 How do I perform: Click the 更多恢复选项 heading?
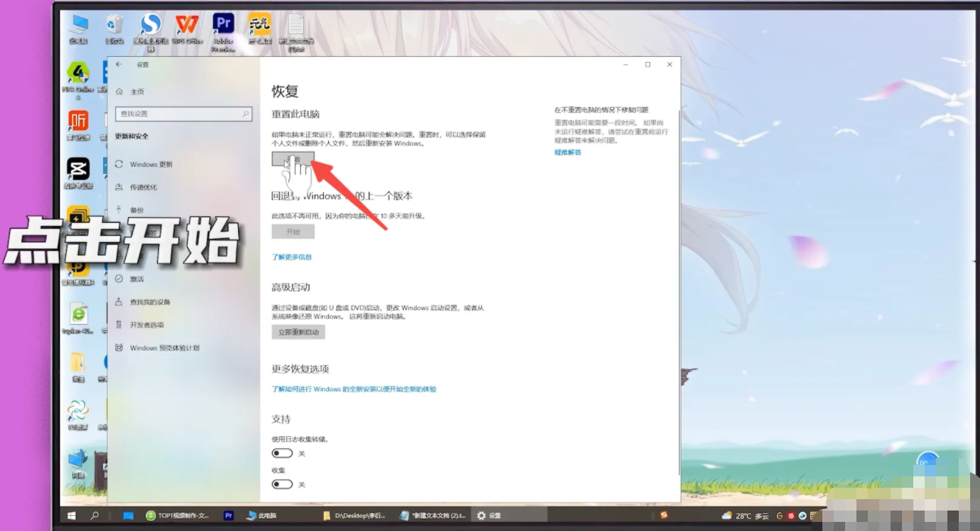[300, 369]
